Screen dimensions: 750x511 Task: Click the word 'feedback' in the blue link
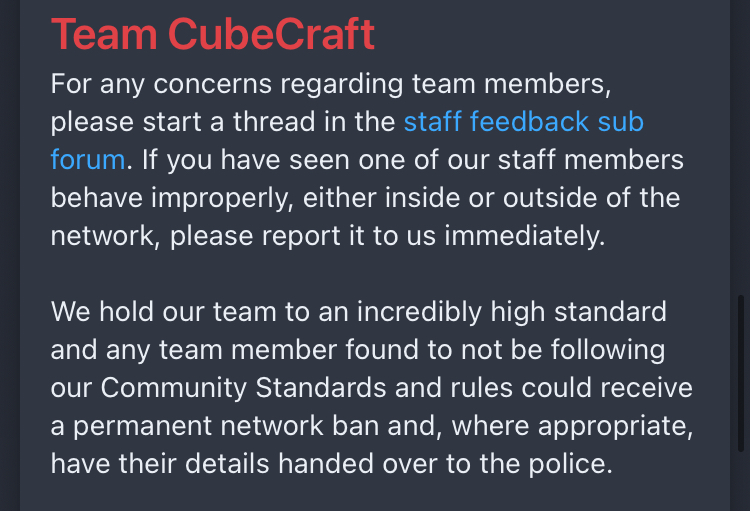coord(529,122)
